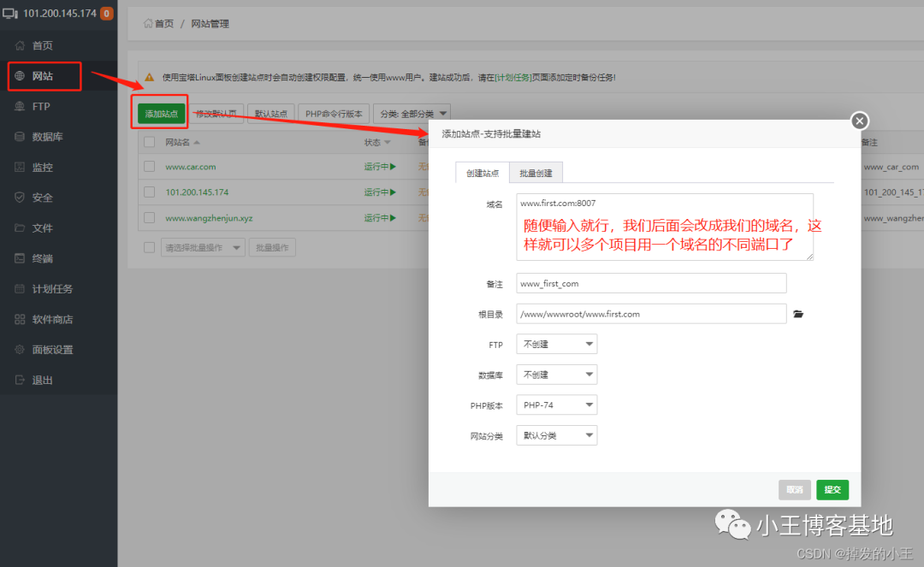924x567 pixels.
Task: Open the 数据库 不创建 dropdown
Action: 557,375
